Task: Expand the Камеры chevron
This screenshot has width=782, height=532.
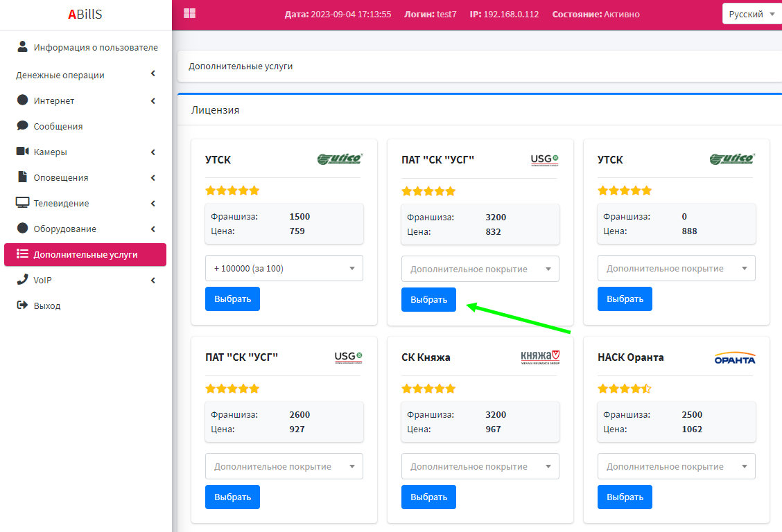Action: pos(153,152)
